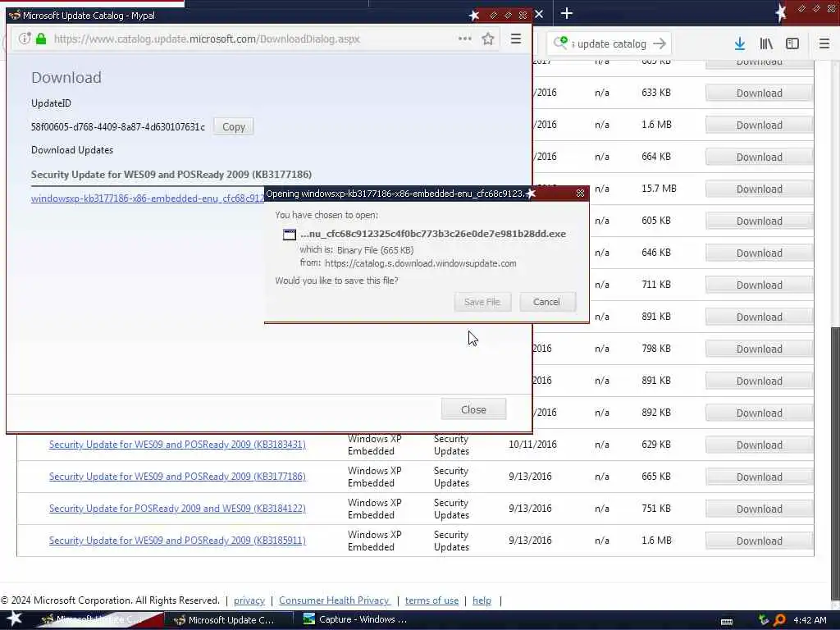Viewport: 840px width, 630px height.
Task: Open a new tab with the plus button
Action: click(x=566, y=13)
